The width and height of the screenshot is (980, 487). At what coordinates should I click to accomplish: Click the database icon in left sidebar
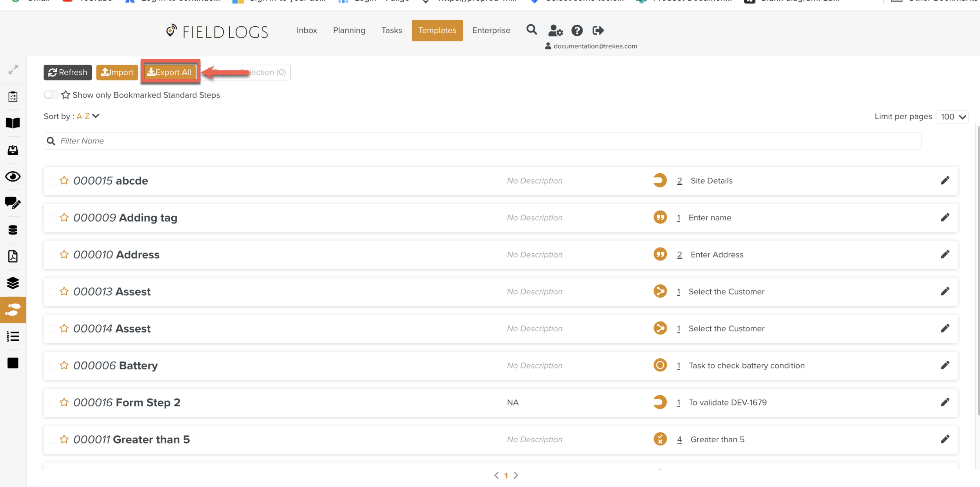tap(13, 230)
